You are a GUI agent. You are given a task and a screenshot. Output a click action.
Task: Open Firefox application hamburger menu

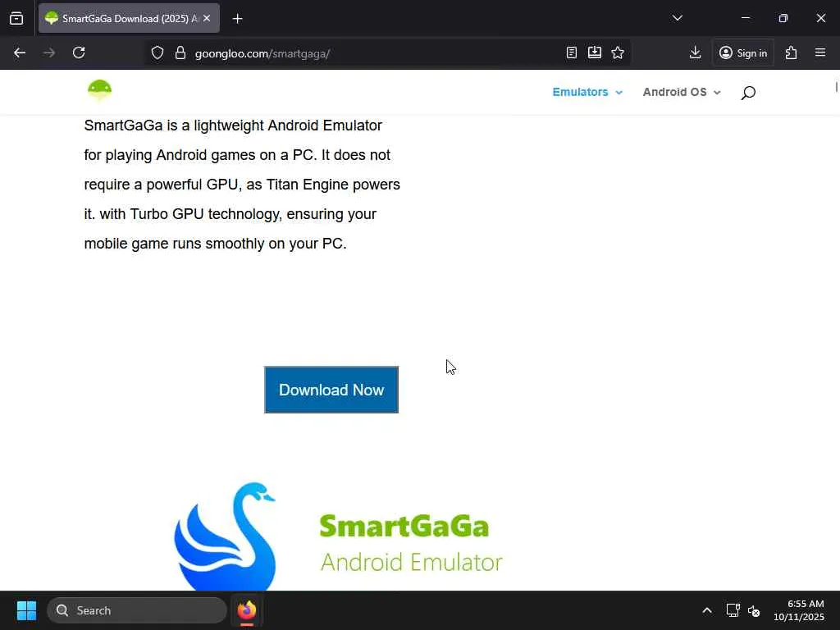[x=820, y=52]
